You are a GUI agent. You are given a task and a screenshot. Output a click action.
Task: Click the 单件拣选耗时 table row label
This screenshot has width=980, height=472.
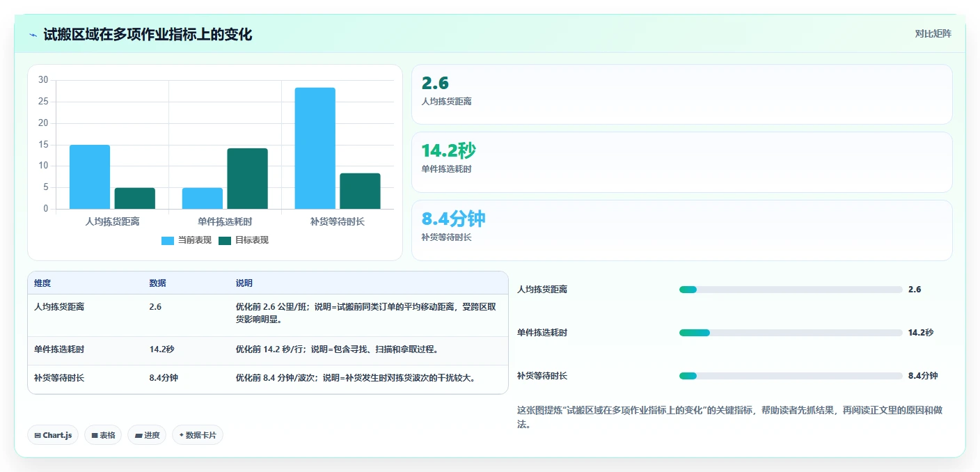(x=59, y=349)
